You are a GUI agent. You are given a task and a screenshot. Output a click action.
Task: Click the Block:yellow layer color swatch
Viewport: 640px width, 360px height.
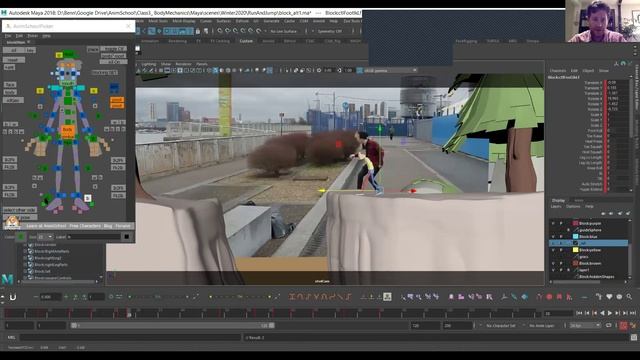(x=576, y=250)
